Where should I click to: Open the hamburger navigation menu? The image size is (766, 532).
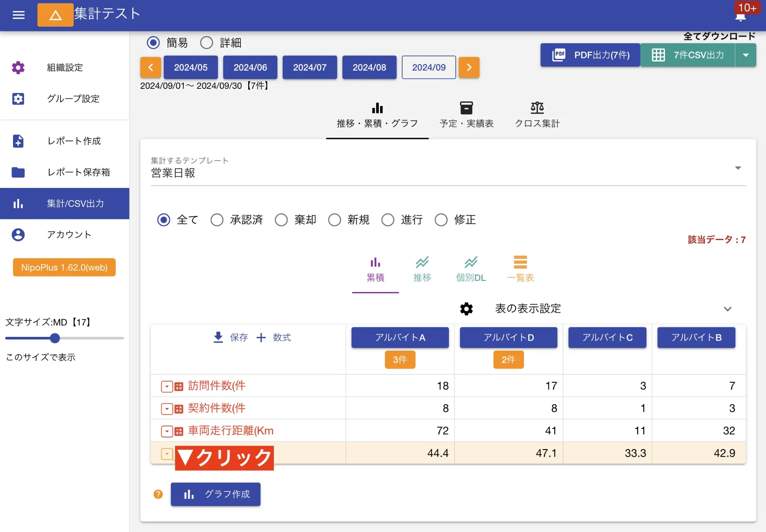[18, 15]
